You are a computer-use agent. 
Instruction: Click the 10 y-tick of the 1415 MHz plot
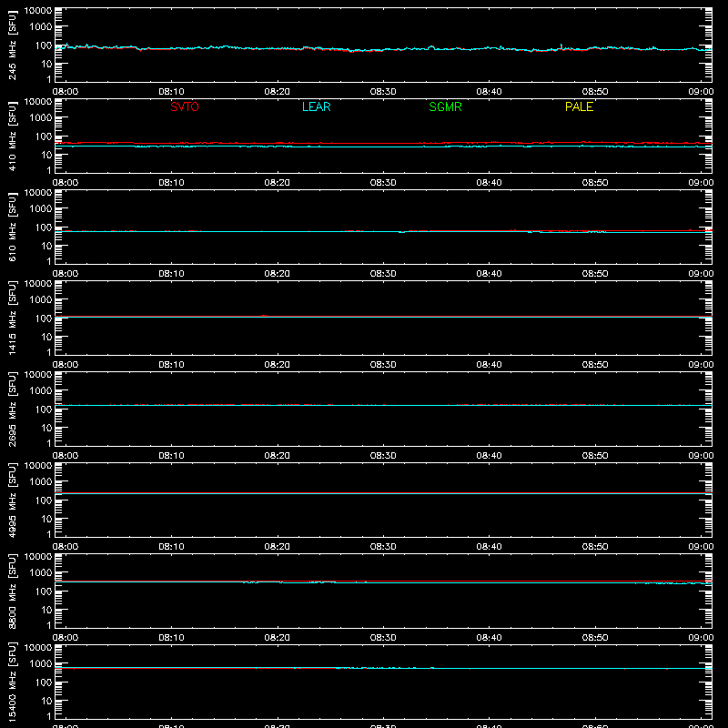(x=47, y=337)
